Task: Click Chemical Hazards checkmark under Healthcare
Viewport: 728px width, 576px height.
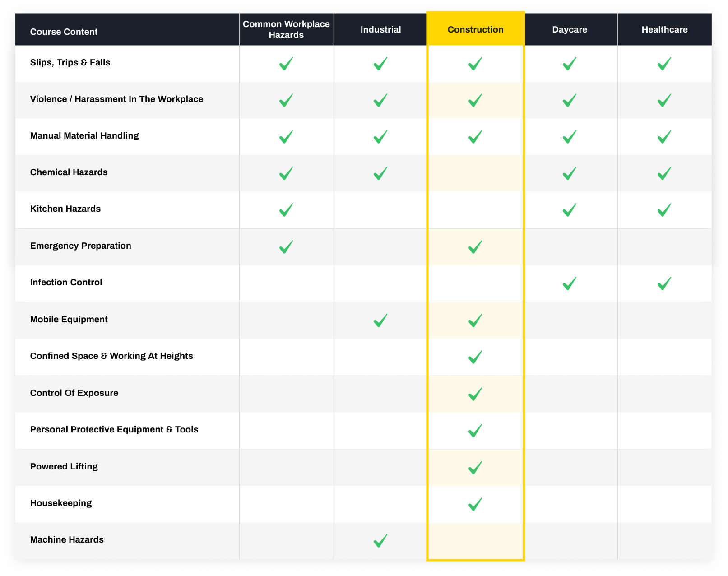Action: point(664,173)
